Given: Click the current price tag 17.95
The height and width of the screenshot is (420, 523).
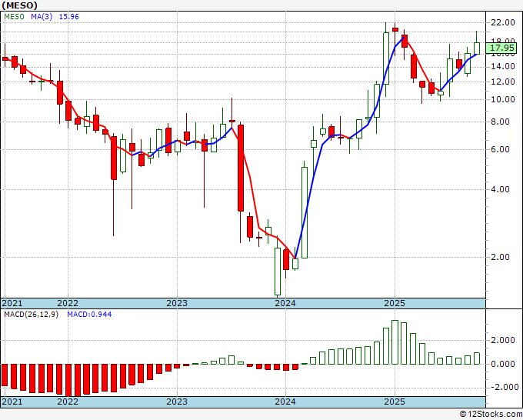Looking at the screenshot, I should pyautogui.click(x=503, y=48).
